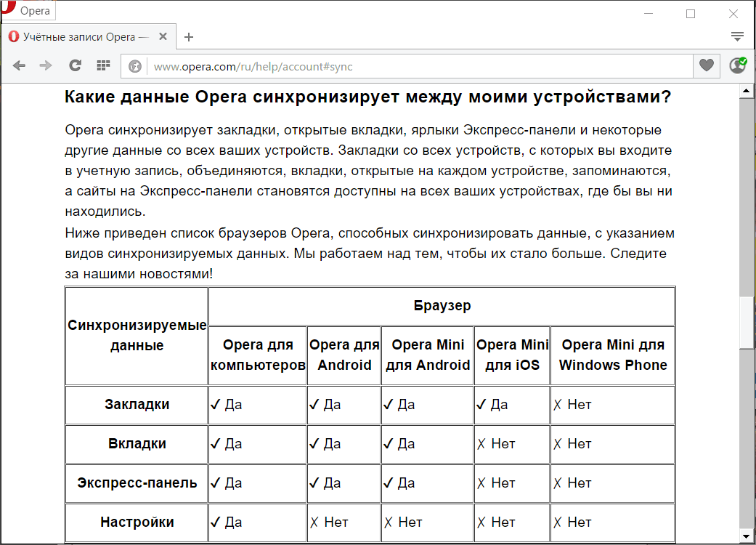Open the Opera main menu button
Screen dimensions: 756x545
point(28,10)
